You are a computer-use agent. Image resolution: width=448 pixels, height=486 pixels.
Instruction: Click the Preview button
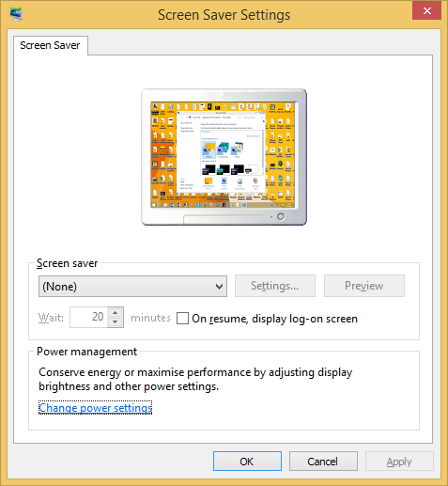[x=364, y=286]
